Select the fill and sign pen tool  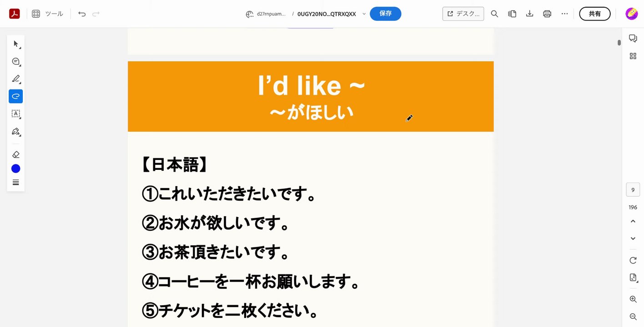(16, 132)
